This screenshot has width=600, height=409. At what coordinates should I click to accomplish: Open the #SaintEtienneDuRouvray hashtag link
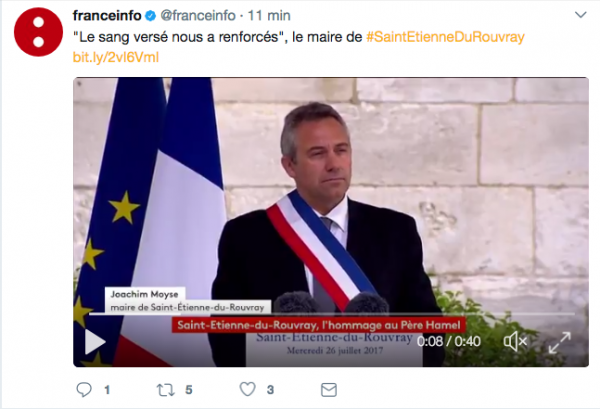(445, 37)
